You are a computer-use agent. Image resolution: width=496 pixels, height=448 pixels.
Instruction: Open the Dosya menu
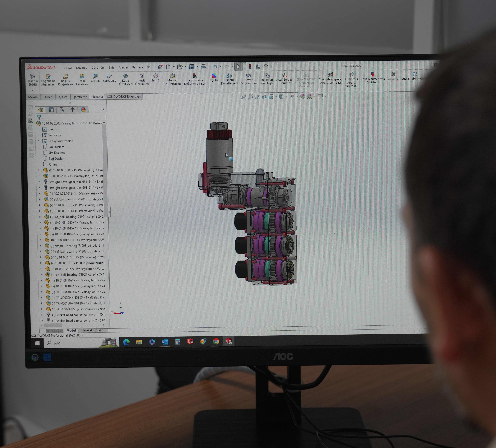(x=67, y=68)
